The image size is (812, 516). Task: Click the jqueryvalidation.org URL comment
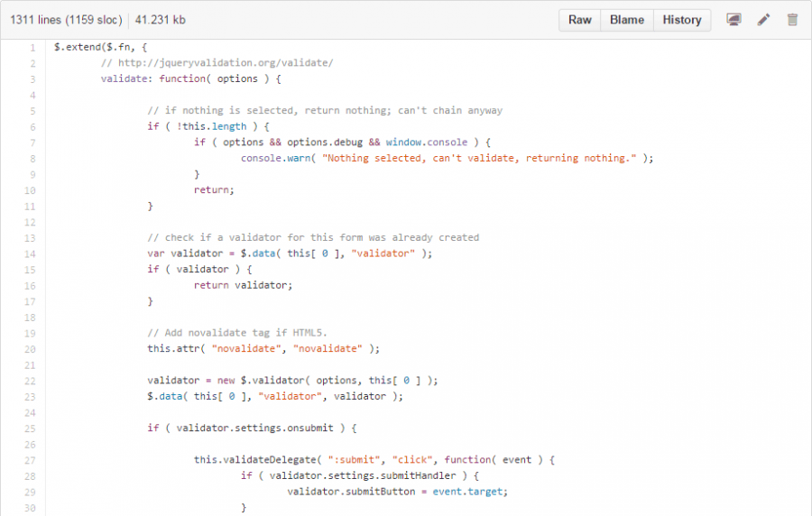(x=217, y=63)
